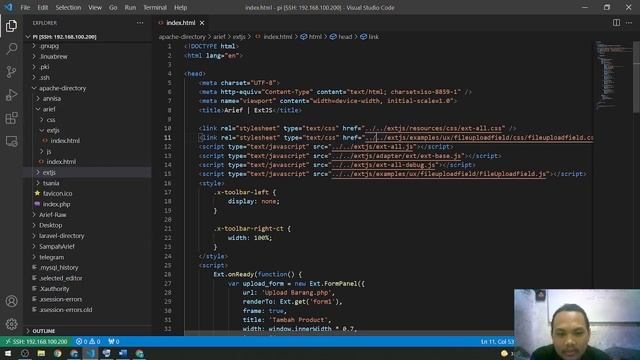This screenshot has height=360, width=640.
Task: Click the VS Code logo in title bar
Action: click(9, 7)
